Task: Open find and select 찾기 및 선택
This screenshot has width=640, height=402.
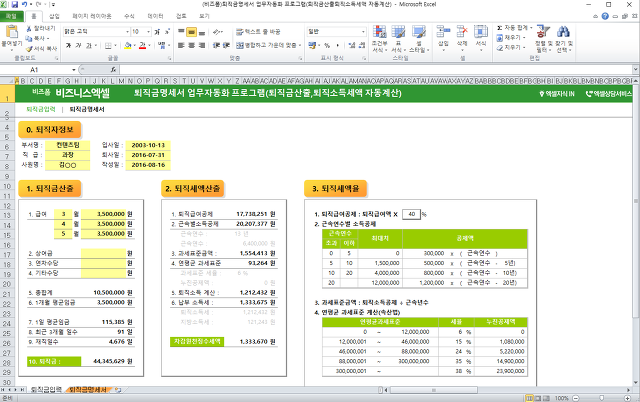Action: tap(564, 39)
